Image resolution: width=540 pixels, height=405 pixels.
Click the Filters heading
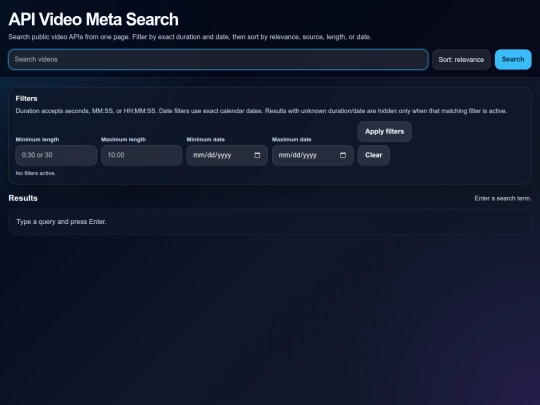(27, 98)
